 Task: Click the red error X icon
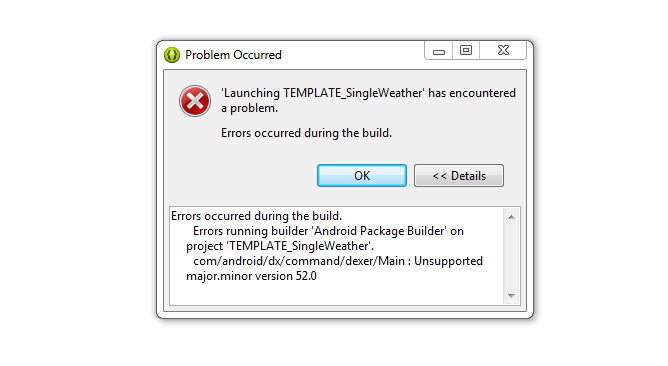(x=195, y=101)
